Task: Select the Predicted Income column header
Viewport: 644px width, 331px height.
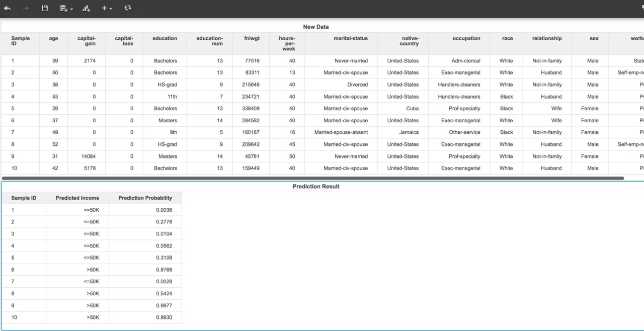Action: click(77, 198)
